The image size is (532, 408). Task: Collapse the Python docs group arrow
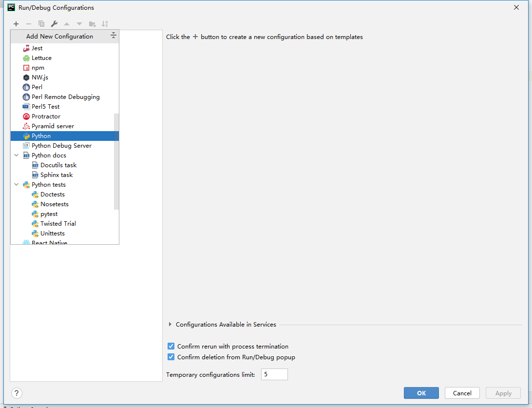[x=16, y=155]
